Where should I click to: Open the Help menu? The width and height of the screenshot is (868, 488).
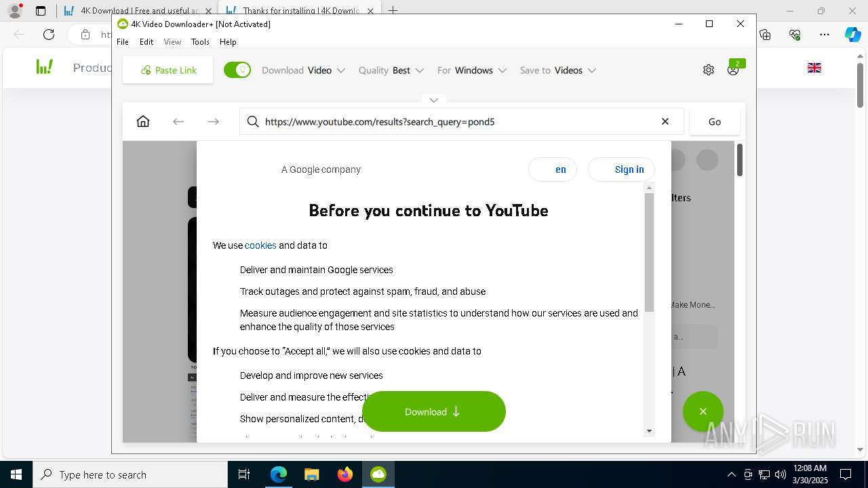pyautogui.click(x=228, y=42)
